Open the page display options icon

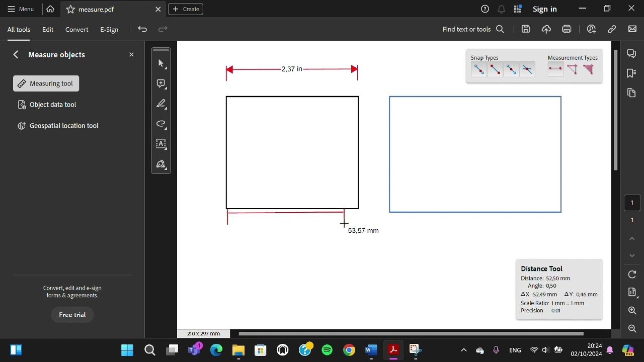[x=632, y=293]
